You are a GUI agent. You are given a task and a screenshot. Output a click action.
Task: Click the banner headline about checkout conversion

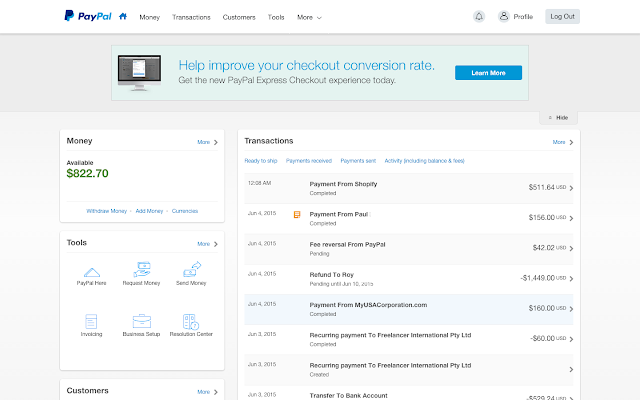coord(307,65)
